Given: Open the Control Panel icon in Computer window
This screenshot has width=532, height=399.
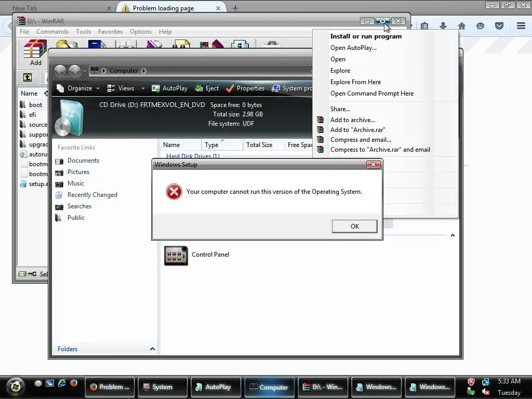Looking at the screenshot, I should coord(176,256).
